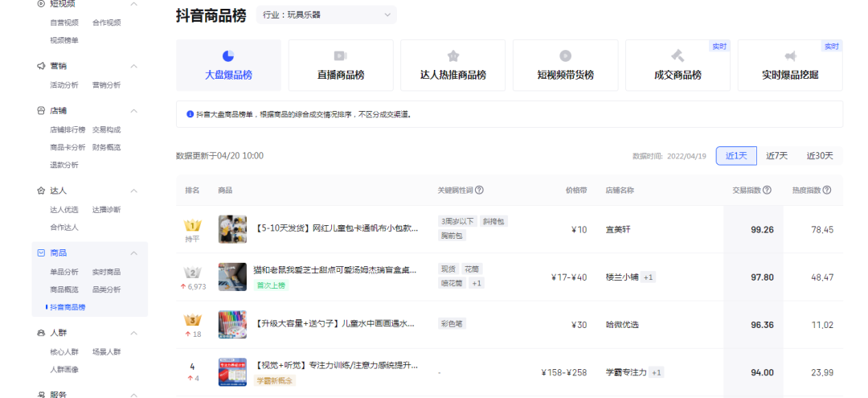The height and width of the screenshot is (398, 868).
Task: Open 自营视频 in the sidebar
Action: [x=64, y=23]
